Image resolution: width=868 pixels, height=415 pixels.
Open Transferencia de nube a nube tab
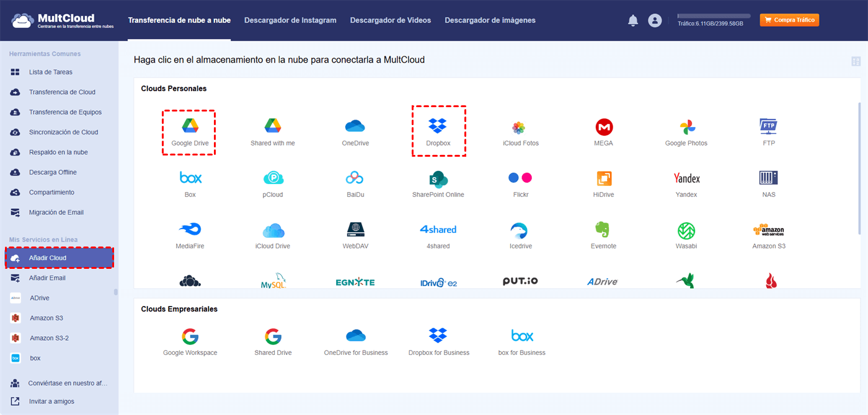pos(179,20)
